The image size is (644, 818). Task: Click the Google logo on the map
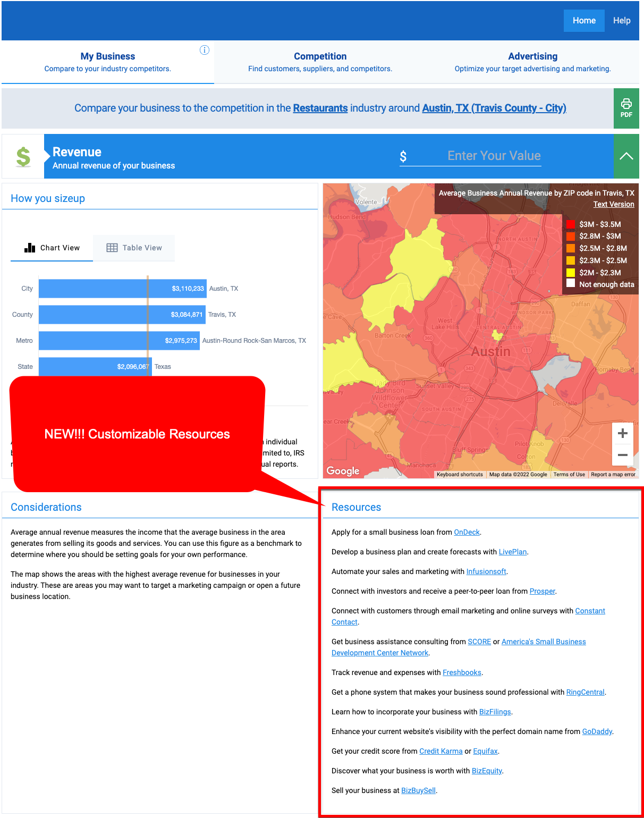343,471
